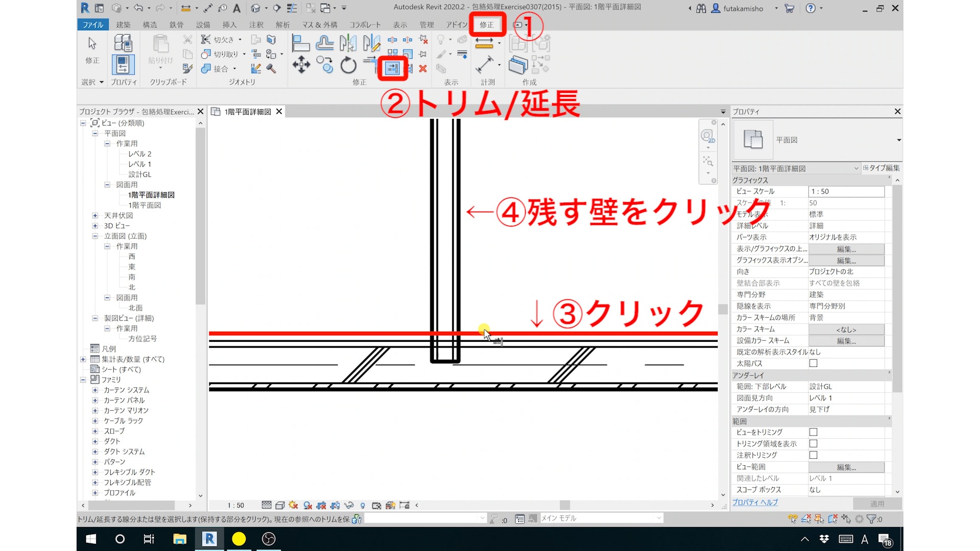Click the 1:50 view scale field
The image size is (980, 551).
click(846, 191)
